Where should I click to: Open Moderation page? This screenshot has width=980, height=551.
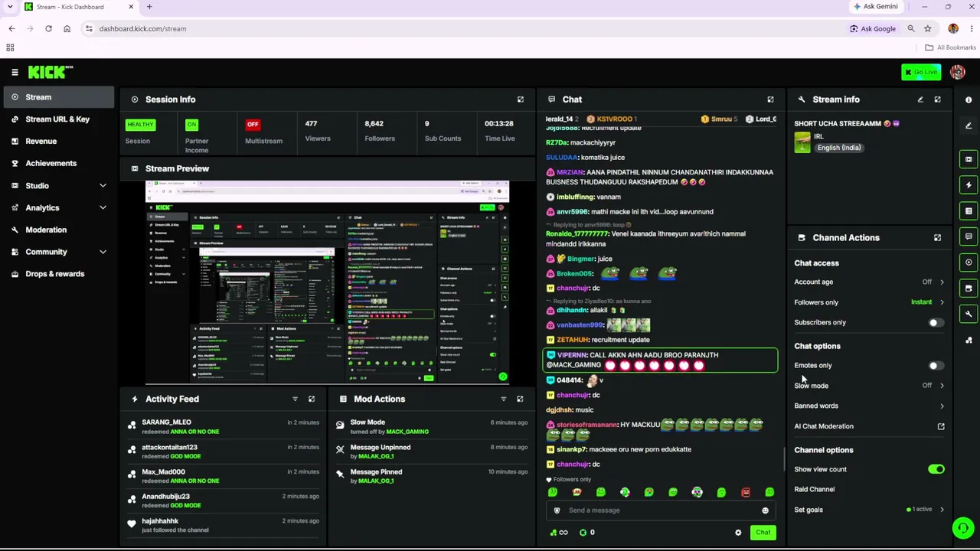pyautogui.click(x=57, y=230)
